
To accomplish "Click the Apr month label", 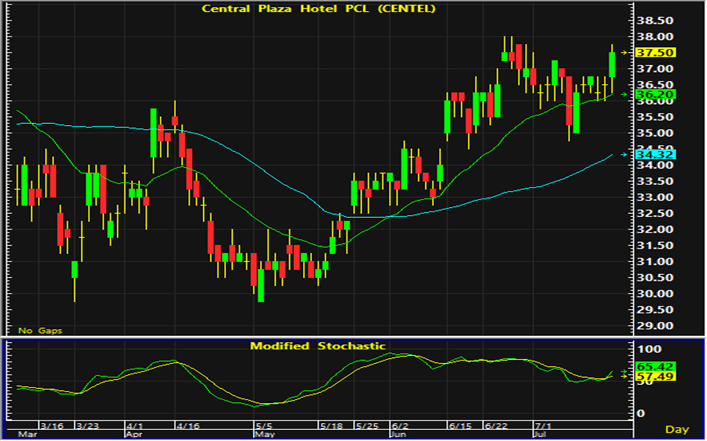I will click(133, 435).
